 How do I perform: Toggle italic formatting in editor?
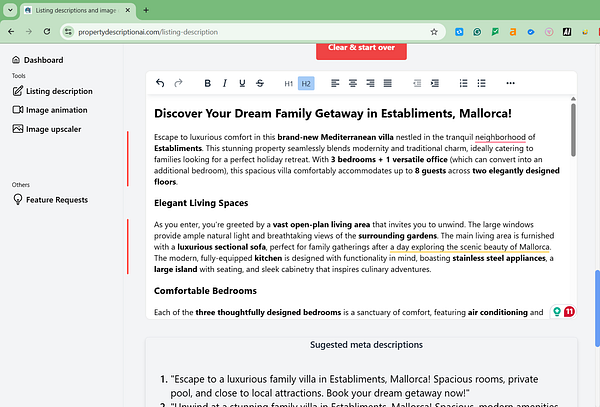click(x=225, y=83)
